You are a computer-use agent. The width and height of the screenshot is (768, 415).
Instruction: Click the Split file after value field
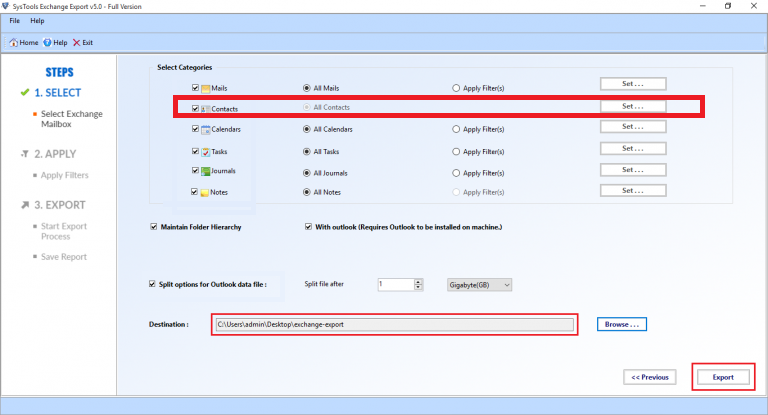(x=396, y=285)
